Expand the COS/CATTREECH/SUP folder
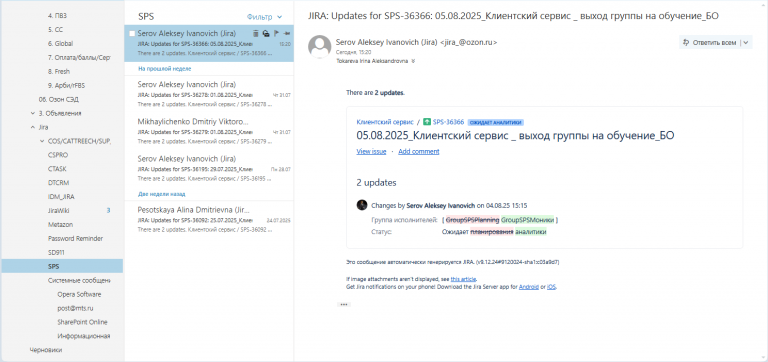Viewport: 768px width, 362px height. click(x=42, y=141)
